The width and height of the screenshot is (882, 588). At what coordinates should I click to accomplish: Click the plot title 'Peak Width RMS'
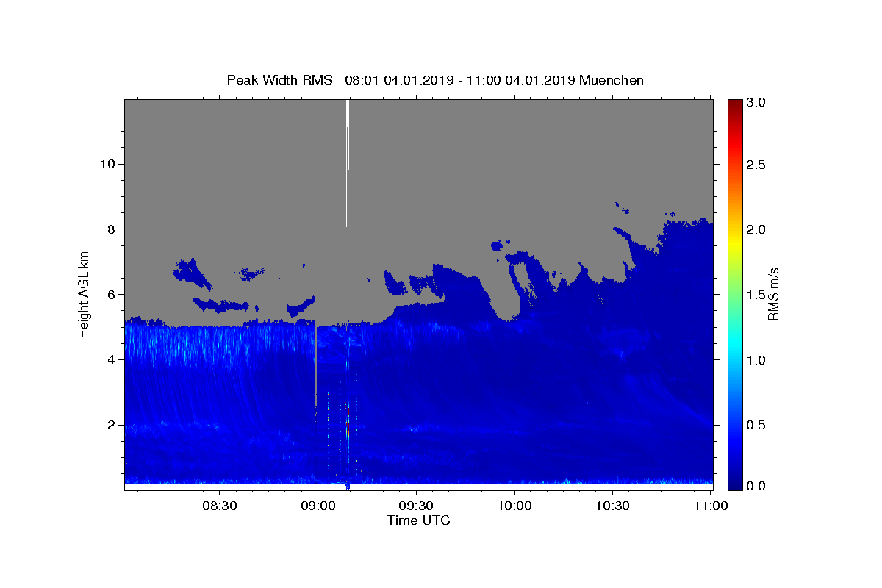click(x=280, y=80)
